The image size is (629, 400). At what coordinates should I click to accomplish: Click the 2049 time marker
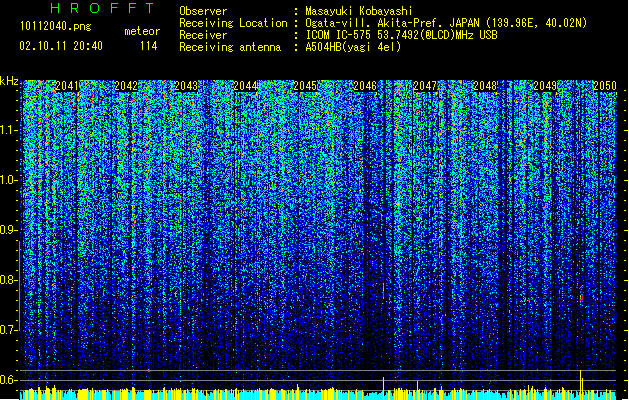(545, 86)
